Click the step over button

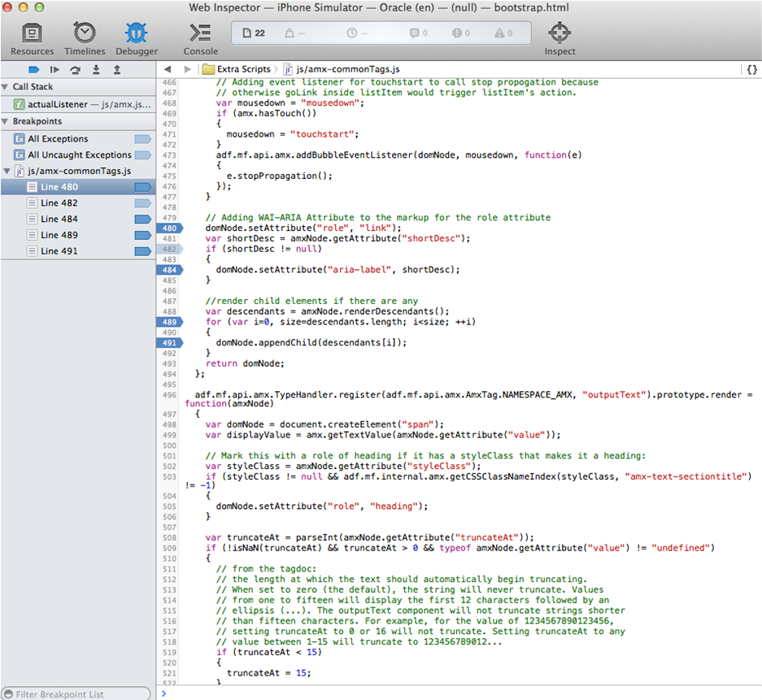pyautogui.click(x=76, y=70)
